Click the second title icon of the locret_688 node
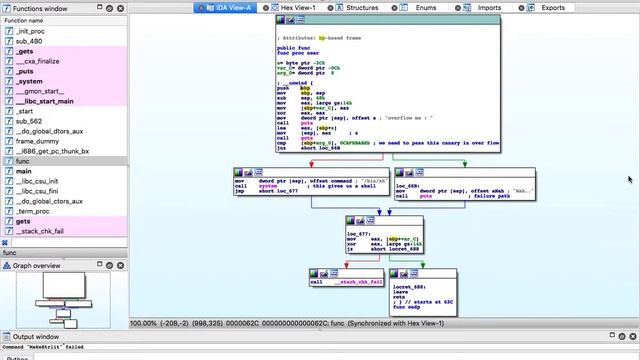Image resolution: width=640 pixels, height=360 pixels. (404, 273)
